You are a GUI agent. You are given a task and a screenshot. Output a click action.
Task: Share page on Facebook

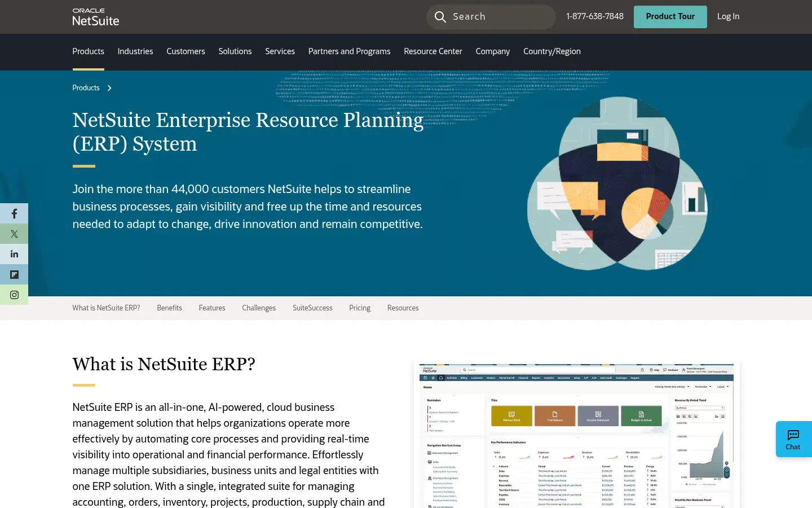point(14,213)
